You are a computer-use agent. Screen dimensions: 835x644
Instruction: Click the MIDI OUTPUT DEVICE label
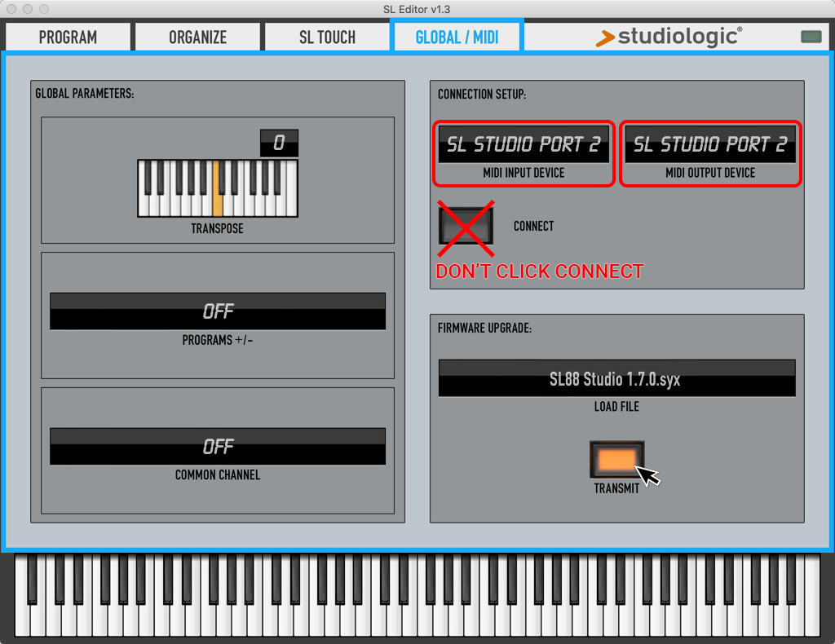(710, 173)
